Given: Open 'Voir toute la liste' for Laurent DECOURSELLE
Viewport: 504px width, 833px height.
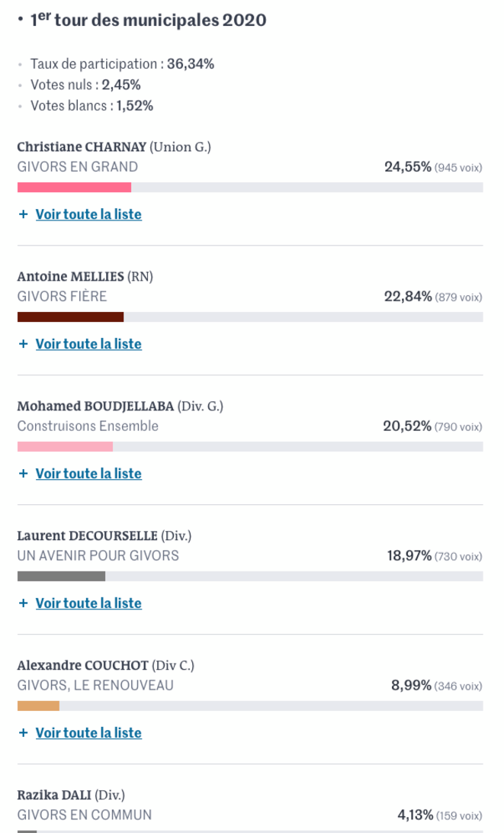Looking at the screenshot, I should (88, 603).
